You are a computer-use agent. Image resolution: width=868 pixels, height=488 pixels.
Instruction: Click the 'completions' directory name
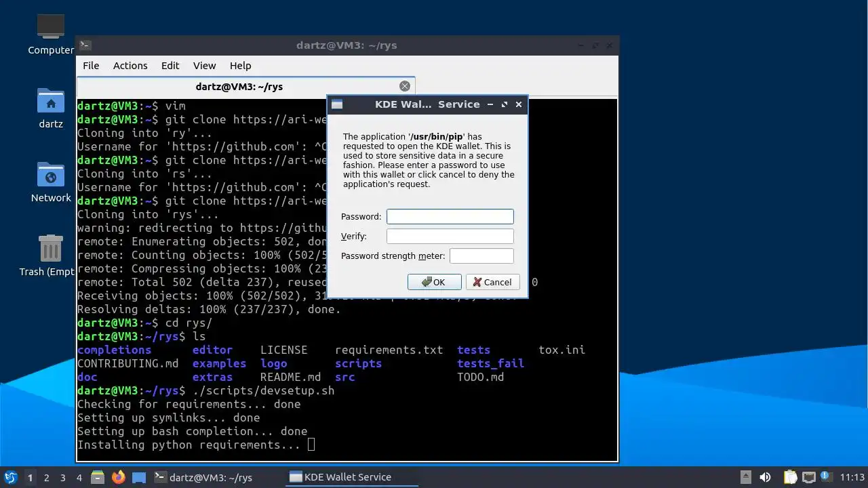(x=115, y=350)
